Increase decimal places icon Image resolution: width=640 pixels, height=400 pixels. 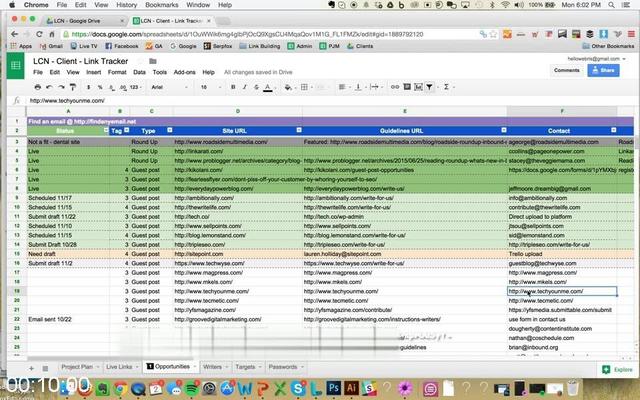(123, 87)
